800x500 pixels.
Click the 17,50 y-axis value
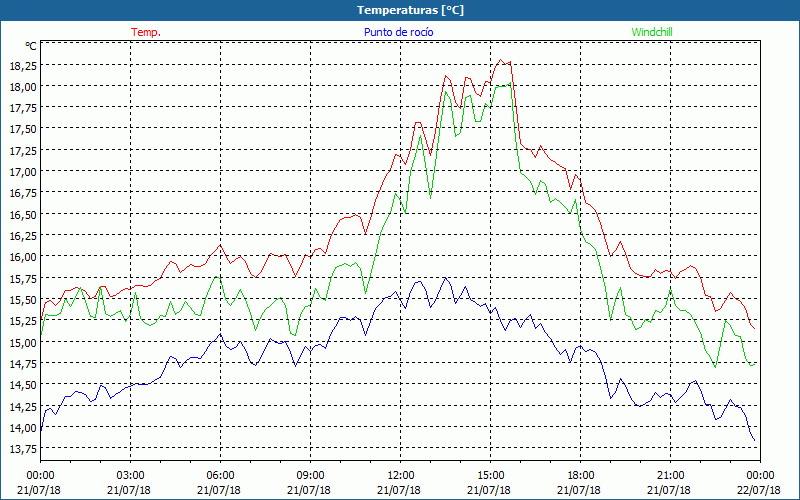(x=23, y=129)
